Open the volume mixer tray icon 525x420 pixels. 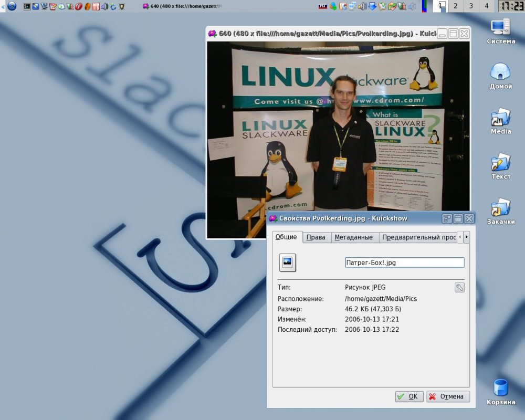pos(362,6)
